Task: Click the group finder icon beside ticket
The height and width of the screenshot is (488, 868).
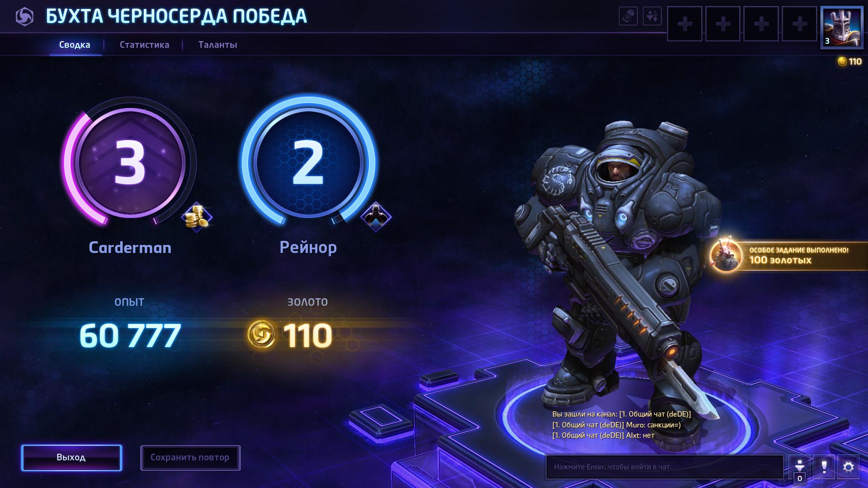Action: 652,16
